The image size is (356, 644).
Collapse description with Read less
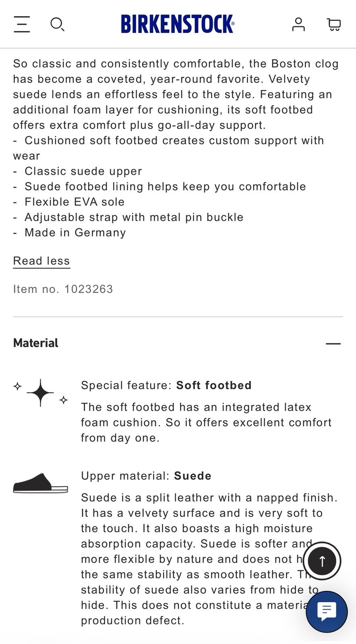(x=41, y=261)
